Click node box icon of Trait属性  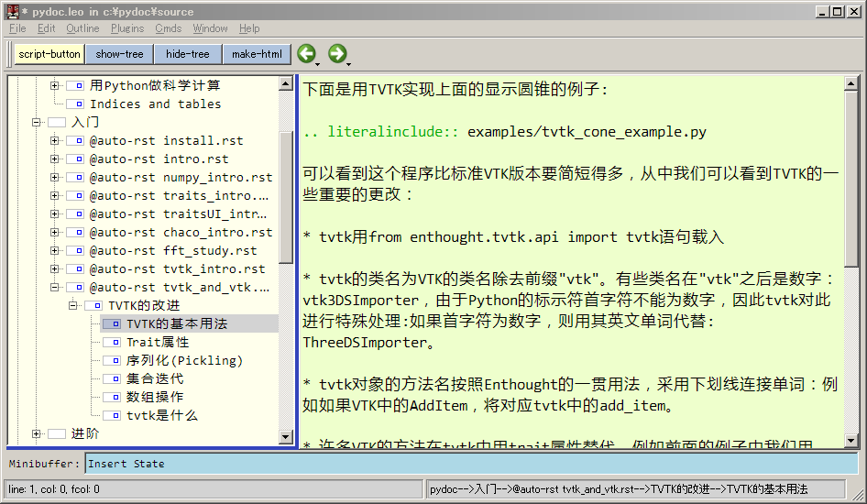pos(112,342)
